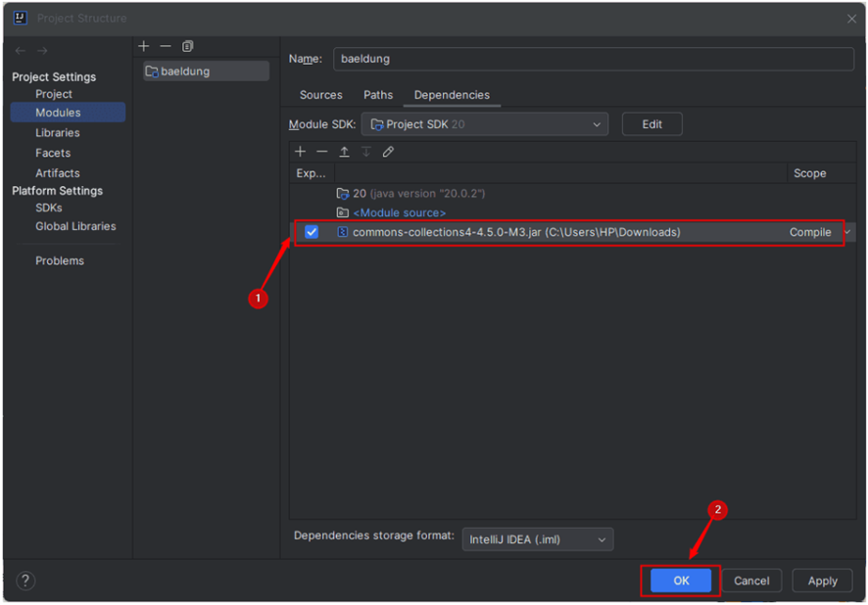Open the Libraries settings
The image size is (868, 605).
[58, 133]
